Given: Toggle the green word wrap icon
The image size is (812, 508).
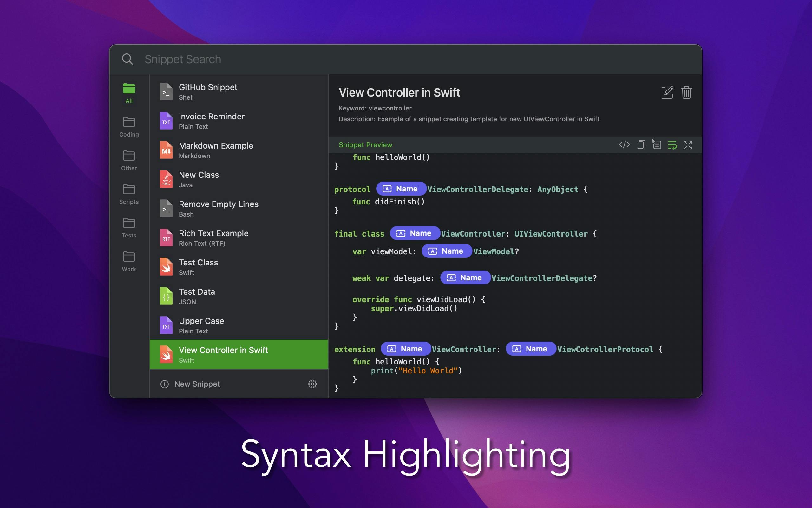Looking at the screenshot, I should (672, 145).
